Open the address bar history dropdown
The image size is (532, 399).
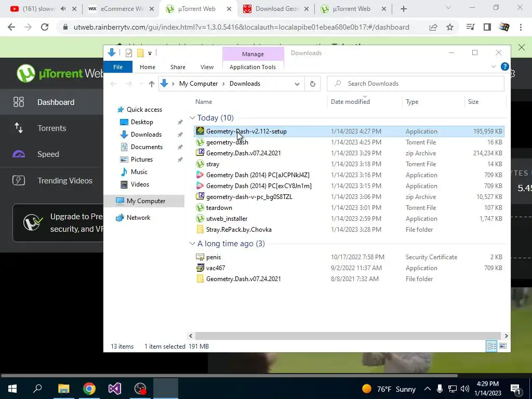297,84
